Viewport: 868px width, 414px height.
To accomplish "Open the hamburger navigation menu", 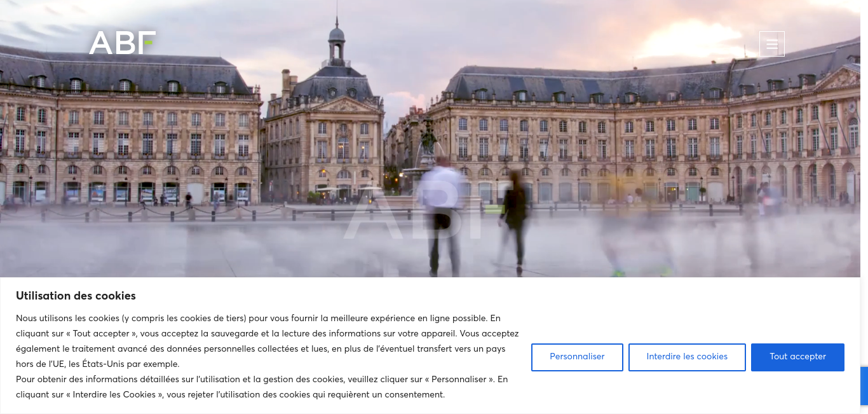I will point(772,44).
